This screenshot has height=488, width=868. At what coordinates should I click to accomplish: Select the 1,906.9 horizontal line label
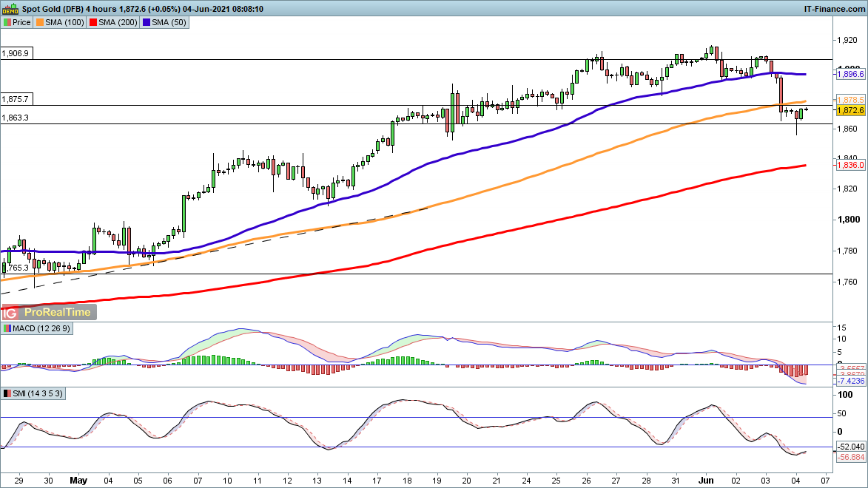tap(16, 54)
